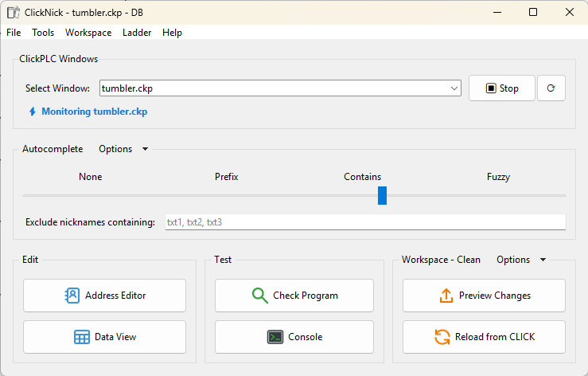This screenshot has width=588, height=376.
Task: Set autocomplete mode to Prefix
Action: [x=227, y=177]
